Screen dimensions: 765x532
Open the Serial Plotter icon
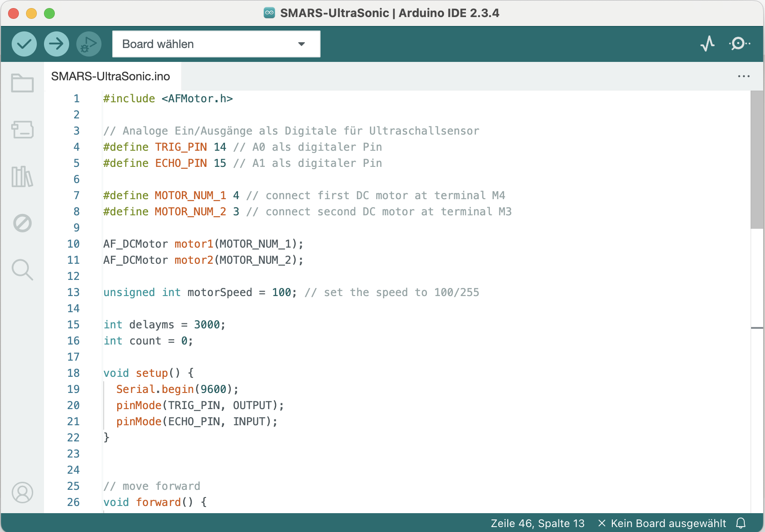(708, 44)
